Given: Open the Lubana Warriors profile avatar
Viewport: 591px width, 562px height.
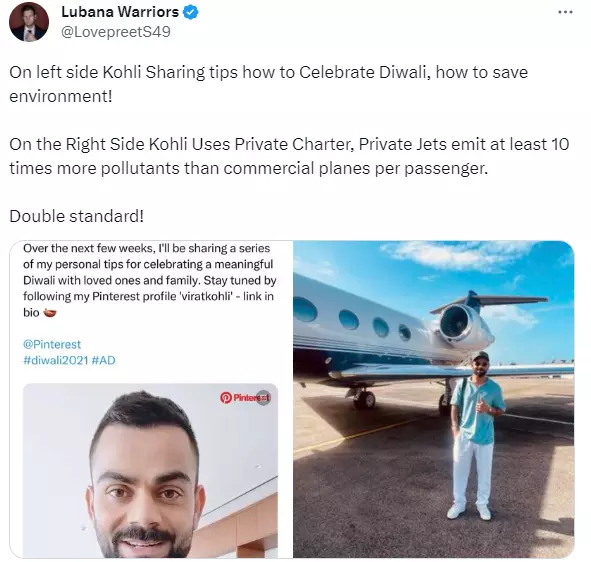Looking at the screenshot, I should (x=29, y=22).
